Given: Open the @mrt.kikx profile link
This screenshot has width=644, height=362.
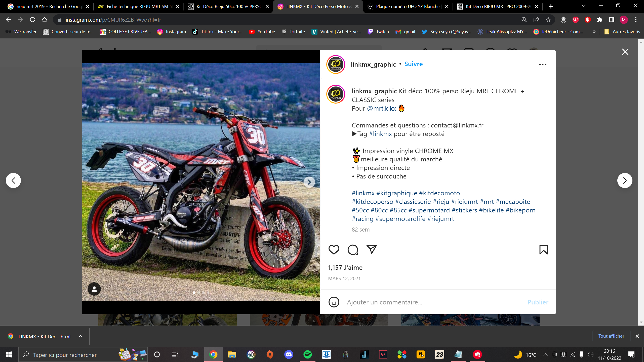Looking at the screenshot, I should coord(381,108).
